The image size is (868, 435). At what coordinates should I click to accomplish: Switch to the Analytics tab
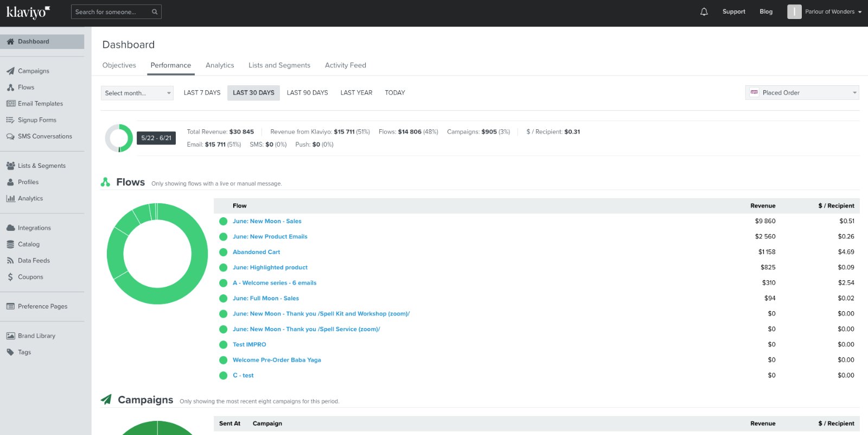pos(220,65)
